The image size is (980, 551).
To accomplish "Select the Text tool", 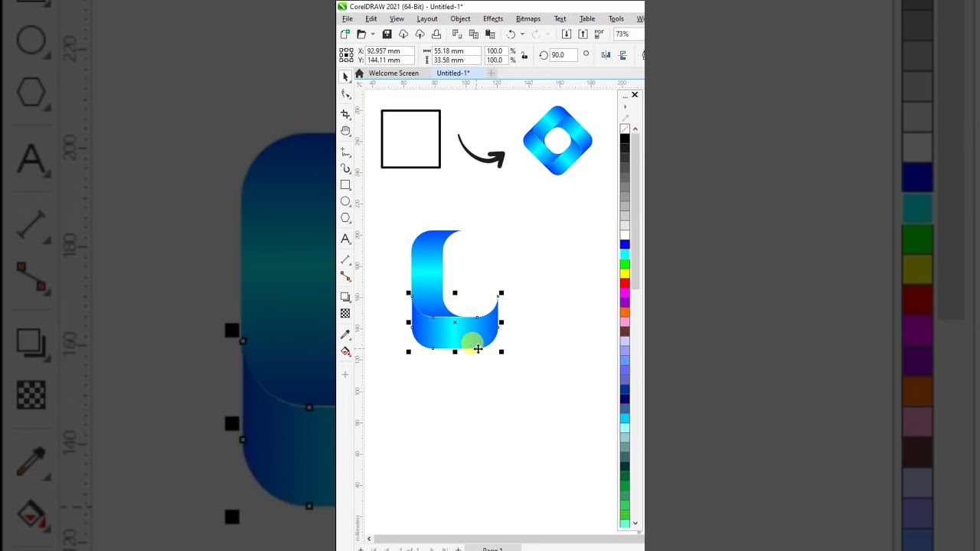I will 345,239.
